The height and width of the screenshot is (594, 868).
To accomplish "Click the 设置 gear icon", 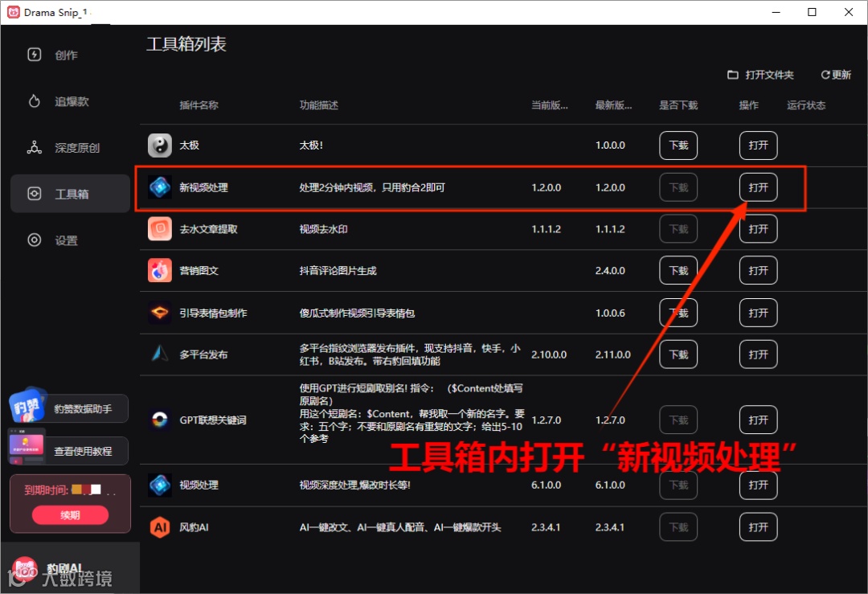I will [x=35, y=240].
